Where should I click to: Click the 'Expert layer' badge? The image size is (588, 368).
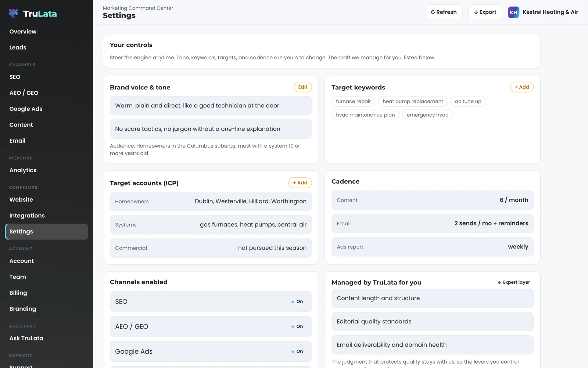(x=514, y=282)
